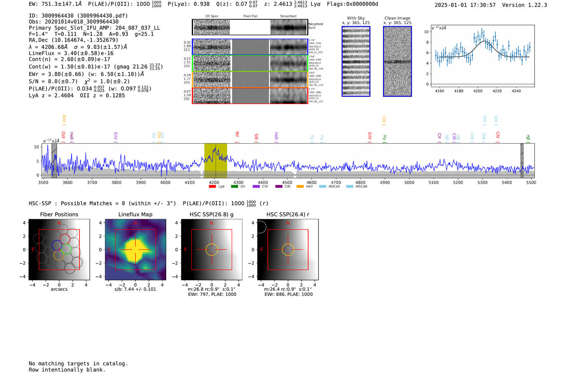Open the HSC SSP(26.8) g image

[x=211, y=250]
